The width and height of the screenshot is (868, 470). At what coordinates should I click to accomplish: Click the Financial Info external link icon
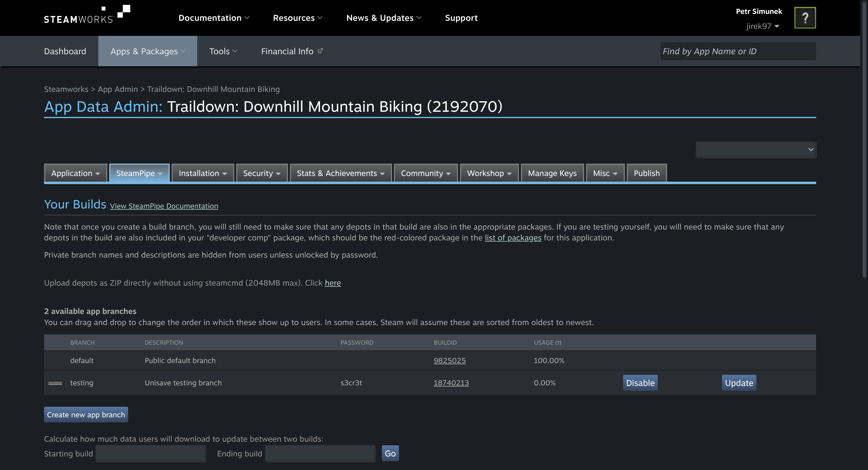click(320, 51)
